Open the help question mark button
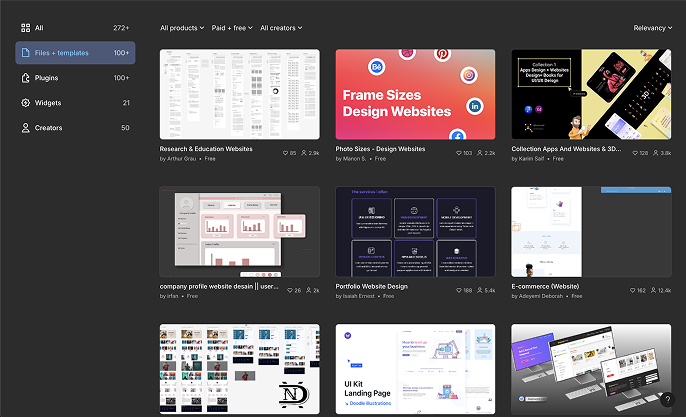The width and height of the screenshot is (686, 417). 667,399
